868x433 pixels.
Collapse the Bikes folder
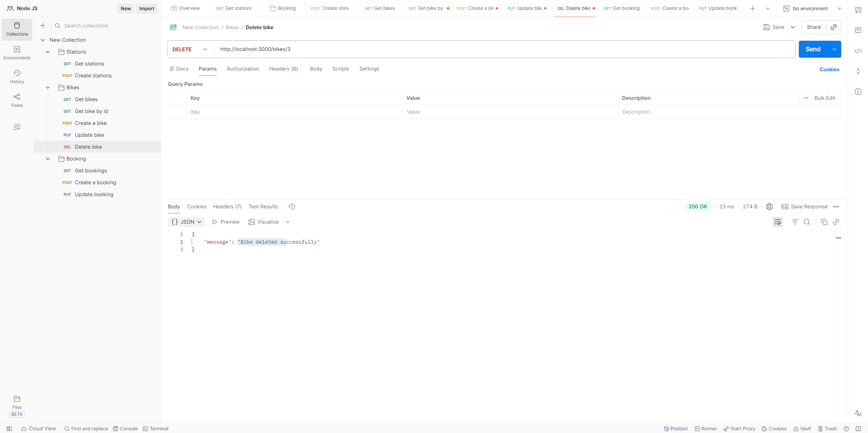[48, 88]
